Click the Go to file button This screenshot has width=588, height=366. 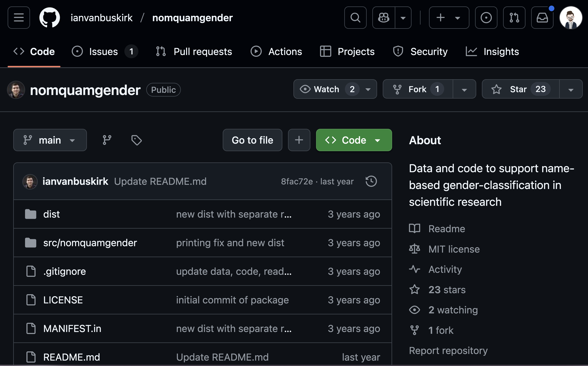point(252,140)
